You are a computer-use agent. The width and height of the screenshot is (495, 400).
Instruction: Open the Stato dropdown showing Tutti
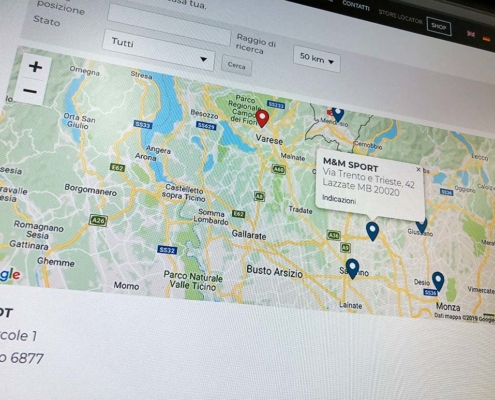(158, 50)
